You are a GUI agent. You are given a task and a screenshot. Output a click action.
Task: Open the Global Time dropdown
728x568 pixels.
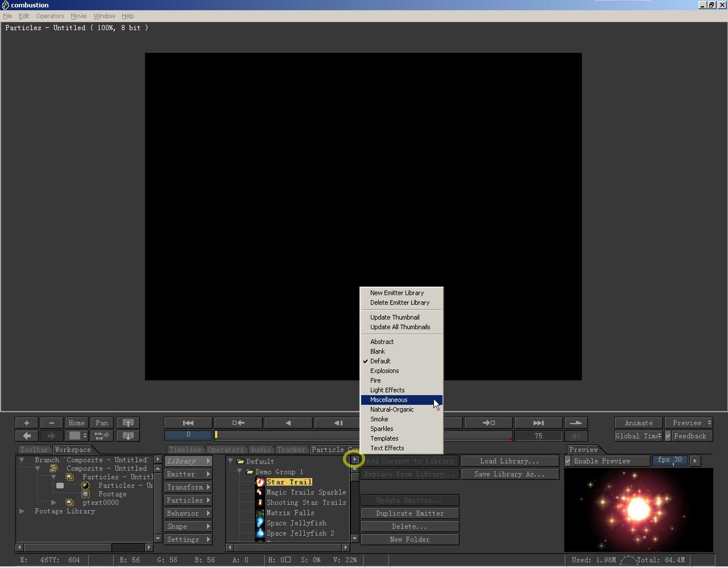click(x=638, y=436)
